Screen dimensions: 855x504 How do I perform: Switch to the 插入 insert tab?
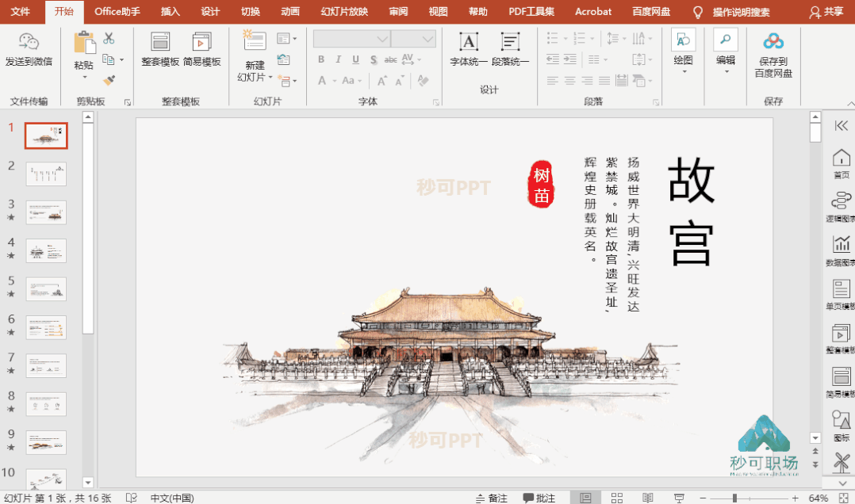click(170, 11)
